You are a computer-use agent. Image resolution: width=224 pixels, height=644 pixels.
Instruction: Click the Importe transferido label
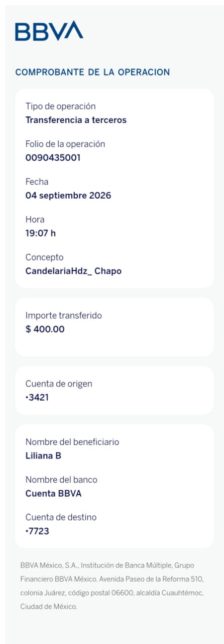click(x=63, y=316)
